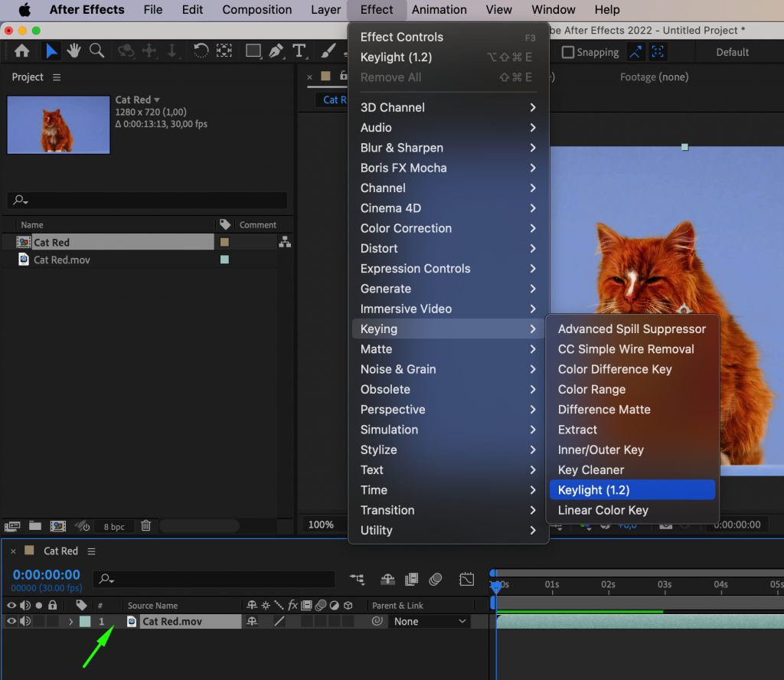Open the Parent & Link None dropdown
Screen dimensions: 784x680
430,621
